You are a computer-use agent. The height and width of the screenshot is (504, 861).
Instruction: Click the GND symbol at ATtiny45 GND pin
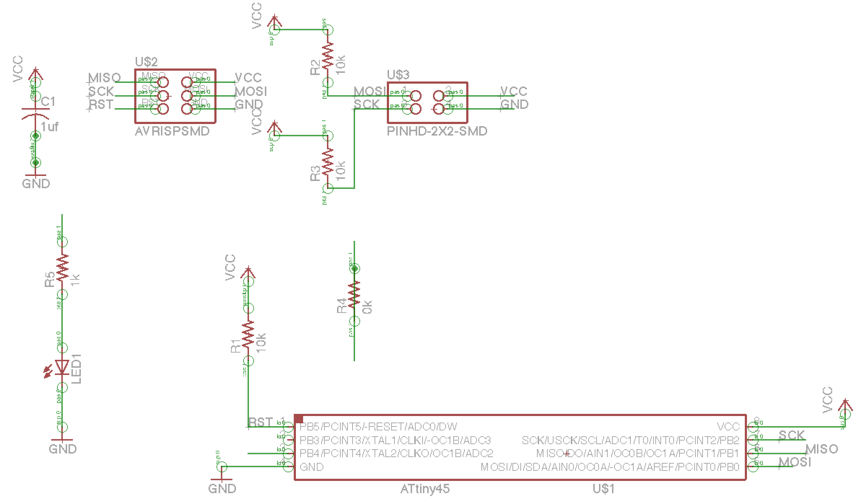click(x=222, y=480)
